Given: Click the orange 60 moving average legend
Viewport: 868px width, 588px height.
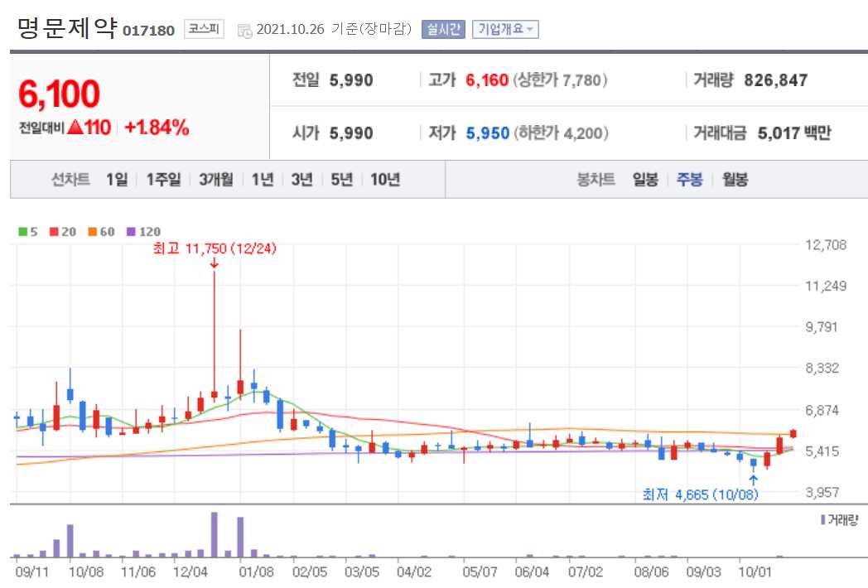Looking at the screenshot, I should tap(101, 231).
